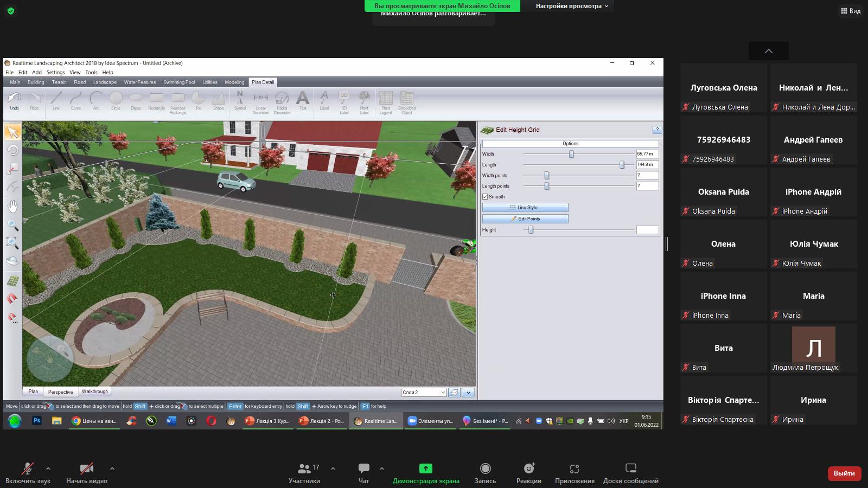Expand the Участники options chevron
This screenshot has width=868, height=488.
tap(333, 468)
